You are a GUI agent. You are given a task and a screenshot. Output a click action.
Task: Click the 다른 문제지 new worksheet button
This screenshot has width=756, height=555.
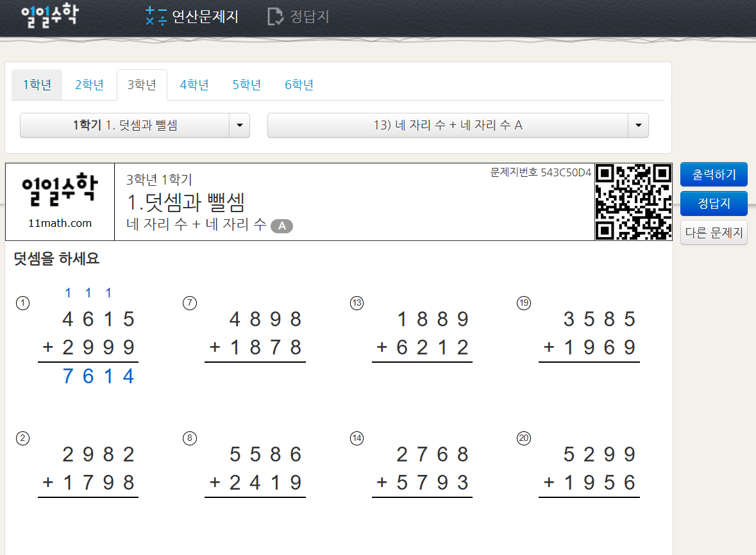pos(714,232)
